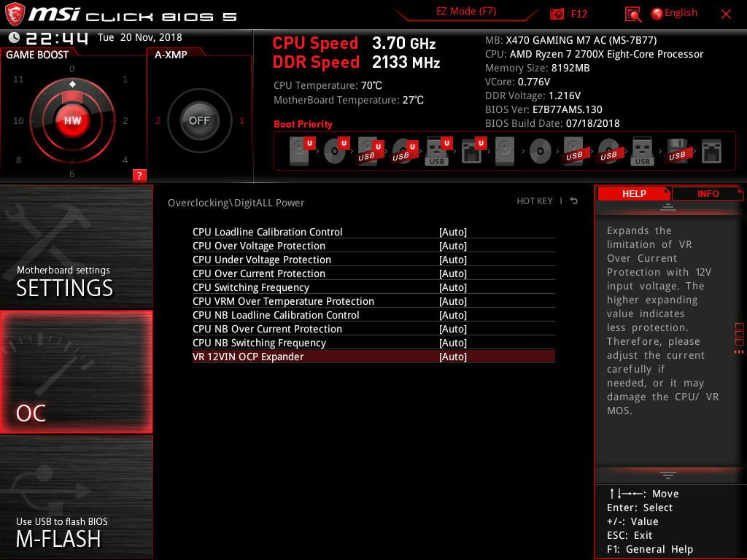Close the BIOS with the red X

coord(726,15)
